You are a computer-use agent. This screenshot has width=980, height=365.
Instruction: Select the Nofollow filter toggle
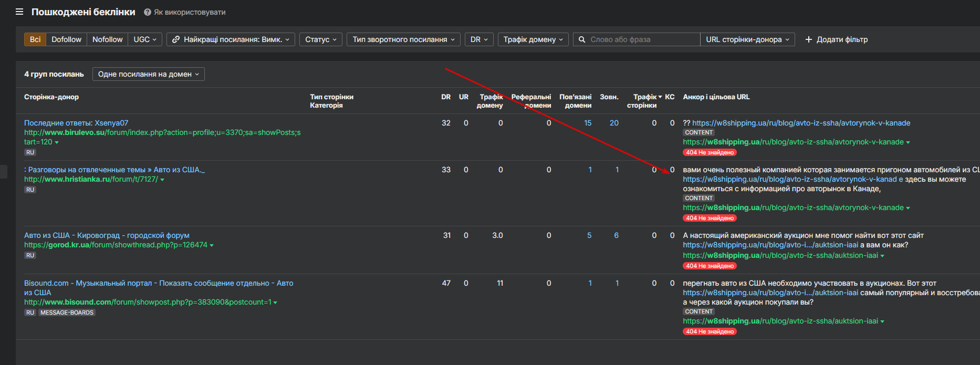coord(107,39)
